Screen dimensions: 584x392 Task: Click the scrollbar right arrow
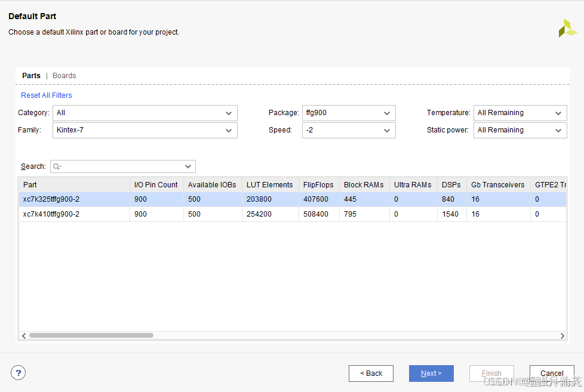tap(562, 336)
